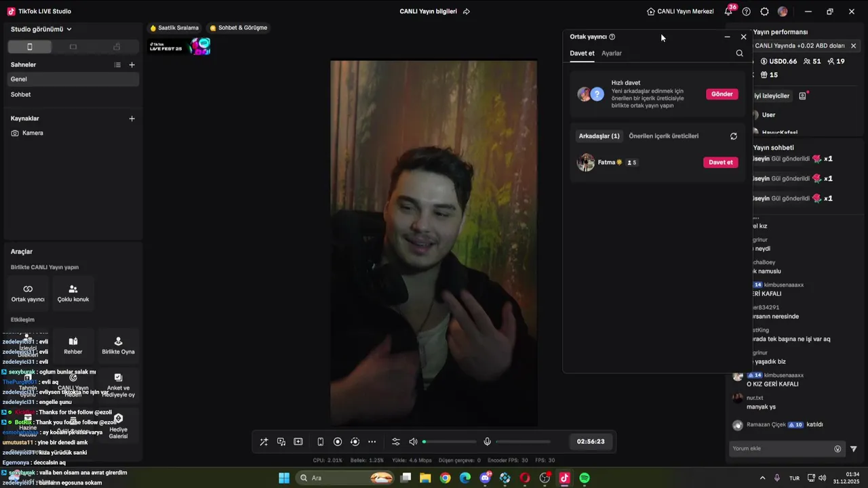Mute the microphone
The width and height of the screenshot is (868, 488).
click(x=487, y=442)
